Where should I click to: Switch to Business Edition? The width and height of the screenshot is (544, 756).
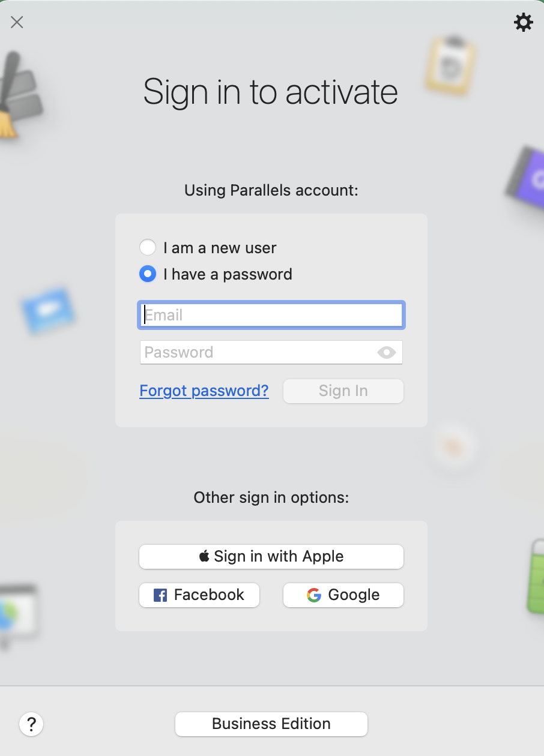(x=271, y=724)
